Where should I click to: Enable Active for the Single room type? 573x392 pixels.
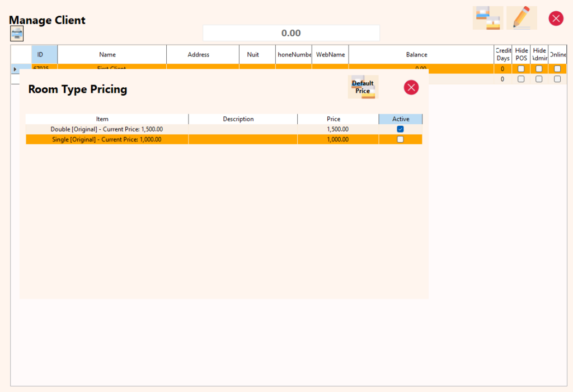[x=400, y=140]
